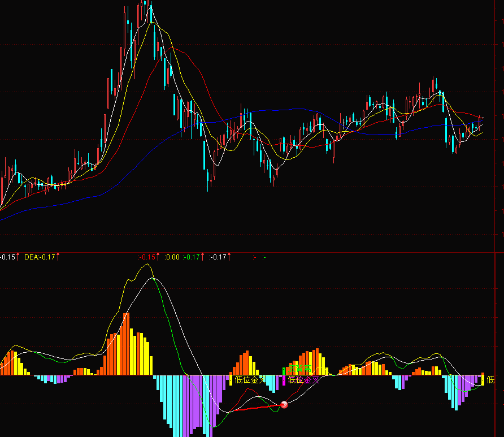Click the yellow DEA:-0.17 indicator label
504x437 pixels.
pos(40,257)
